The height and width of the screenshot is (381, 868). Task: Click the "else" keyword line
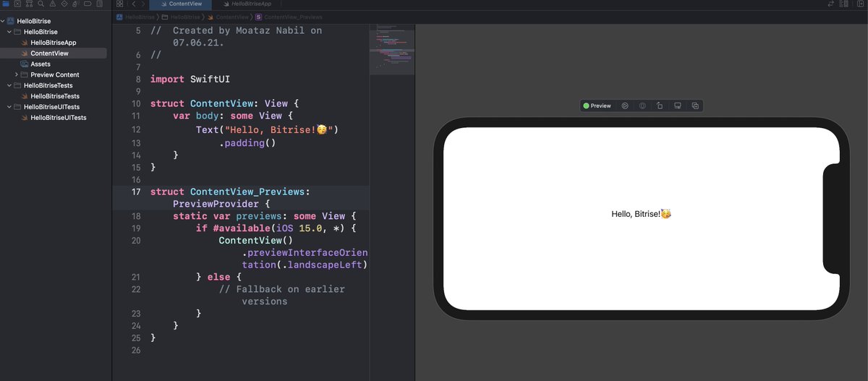tap(218, 277)
